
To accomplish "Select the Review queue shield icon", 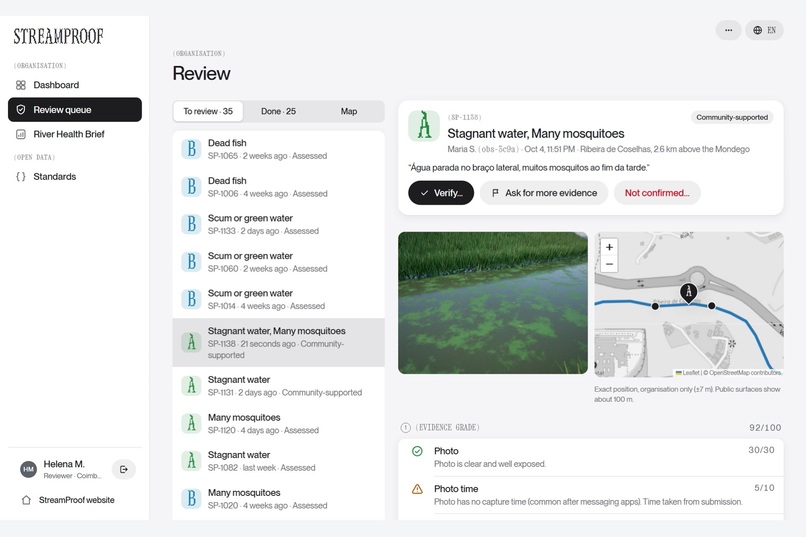I will click(21, 109).
